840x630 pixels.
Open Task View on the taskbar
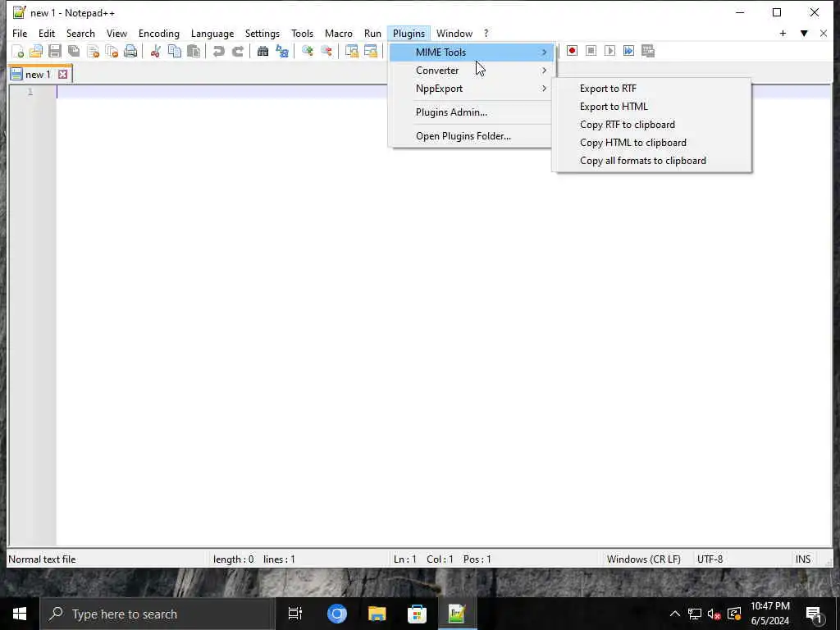coord(295,614)
